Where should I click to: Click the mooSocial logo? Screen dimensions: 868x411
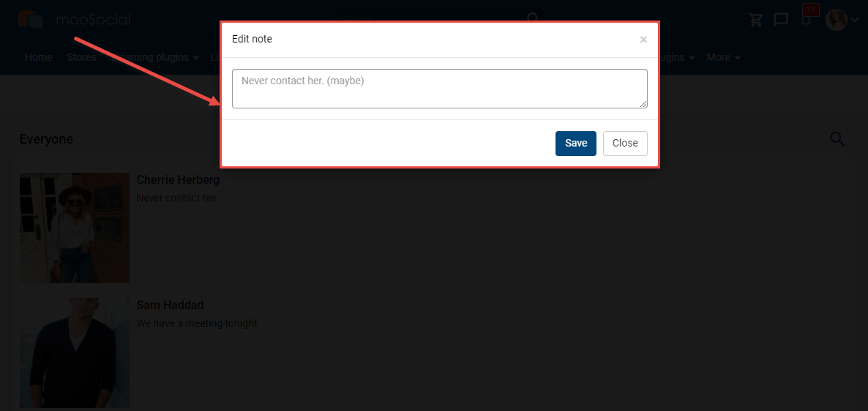(x=74, y=20)
